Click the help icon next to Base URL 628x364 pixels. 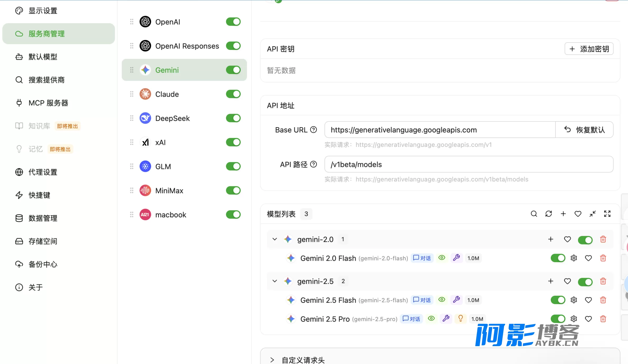(x=313, y=130)
